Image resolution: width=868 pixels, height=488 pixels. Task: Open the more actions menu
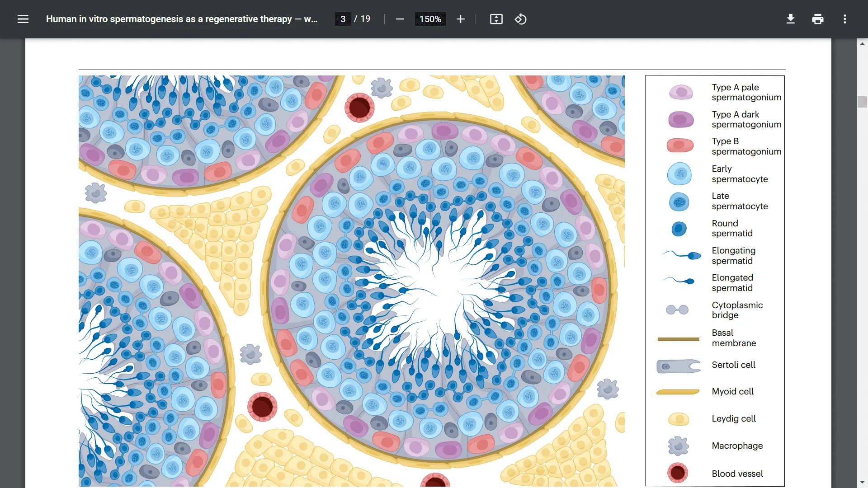coord(844,19)
